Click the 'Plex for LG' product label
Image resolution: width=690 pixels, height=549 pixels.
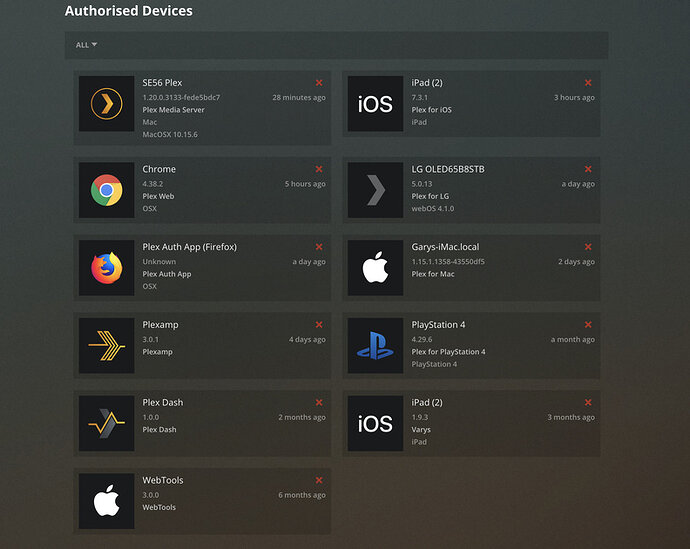coord(430,196)
